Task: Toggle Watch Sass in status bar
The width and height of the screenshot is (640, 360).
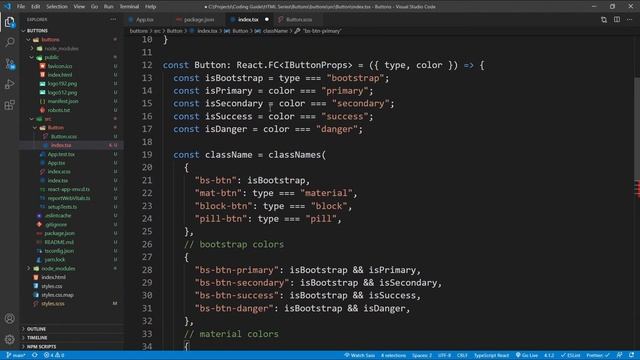Action: pyautogui.click(x=359, y=355)
